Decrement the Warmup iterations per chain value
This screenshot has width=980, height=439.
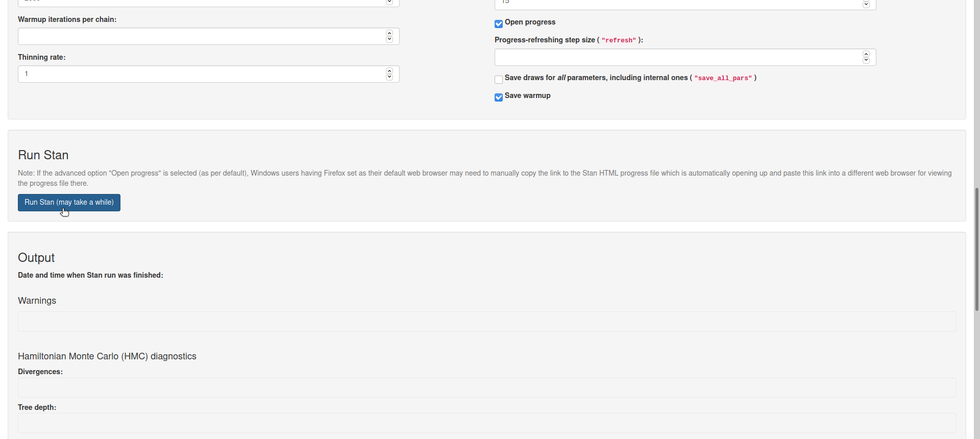389,39
